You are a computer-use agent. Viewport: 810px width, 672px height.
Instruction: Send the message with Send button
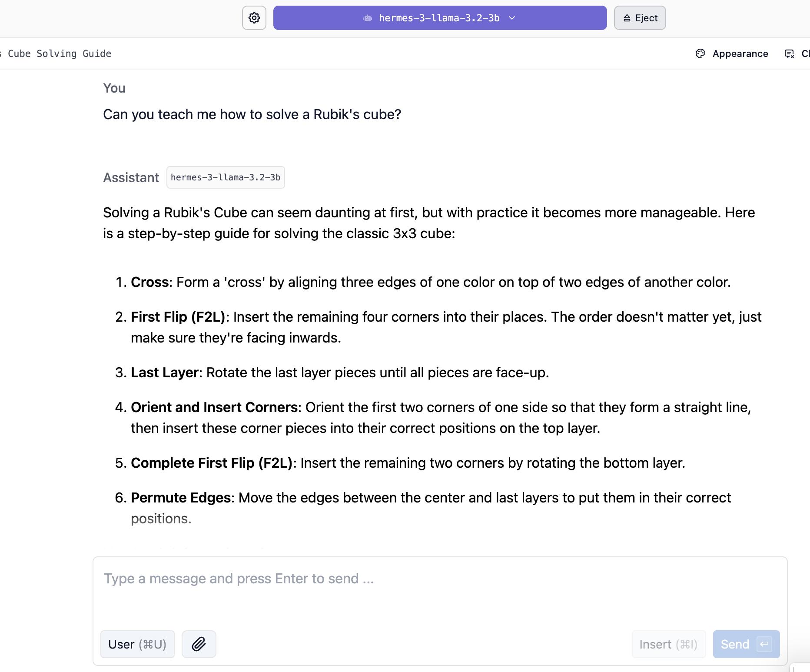pyautogui.click(x=746, y=644)
